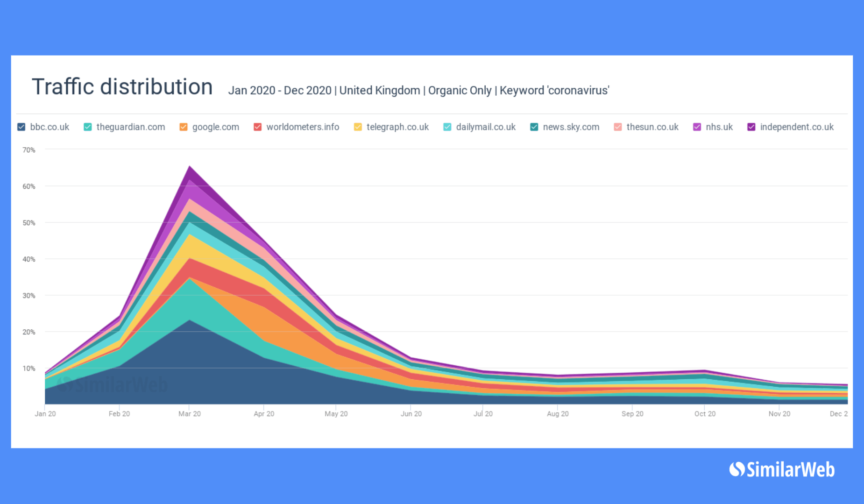Click dailymail.co.uk legend label

(x=486, y=127)
